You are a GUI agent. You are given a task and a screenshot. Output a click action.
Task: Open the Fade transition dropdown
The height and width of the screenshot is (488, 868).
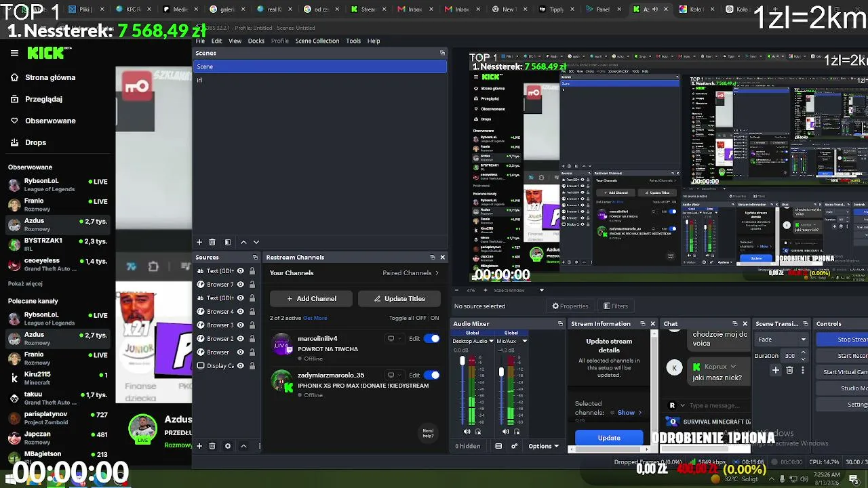pos(782,340)
